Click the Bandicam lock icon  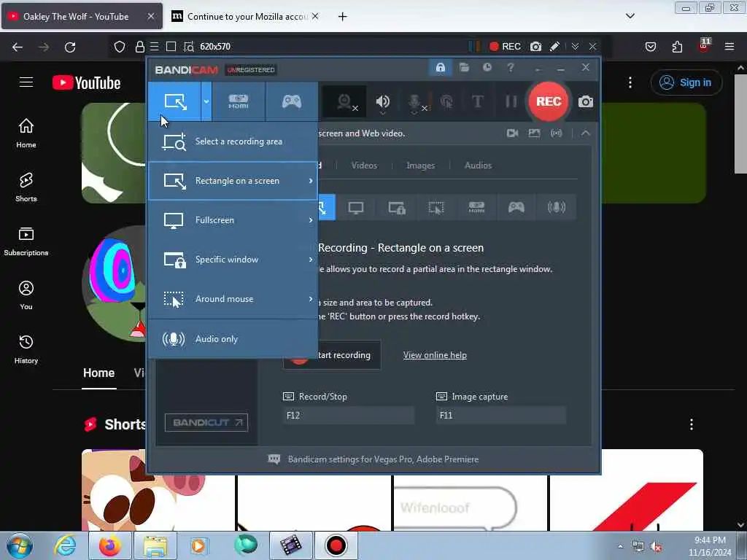click(x=440, y=68)
